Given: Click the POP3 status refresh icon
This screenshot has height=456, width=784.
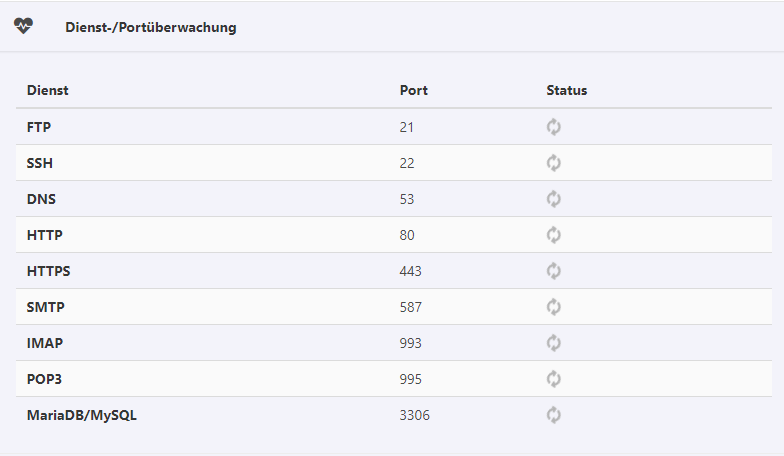Looking at the screenshot, I should click(x=554, y=379).
